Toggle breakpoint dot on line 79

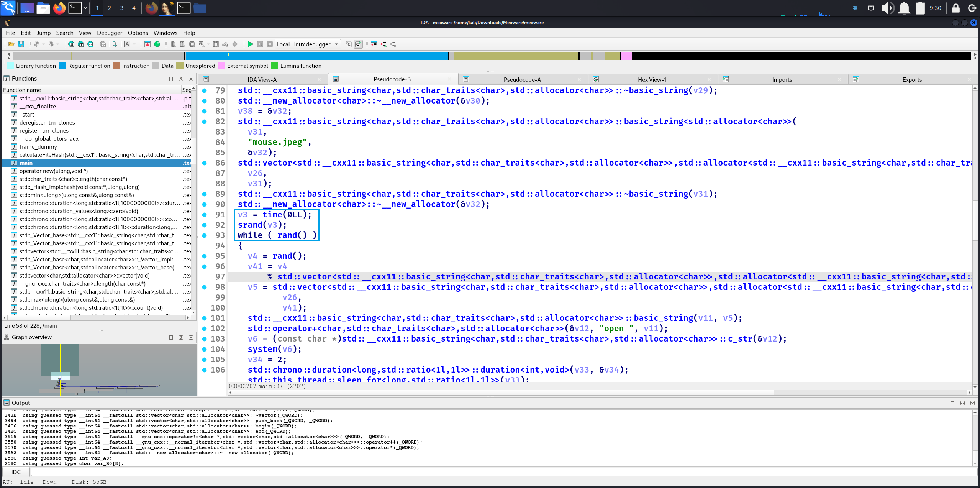tap(205, 90)
